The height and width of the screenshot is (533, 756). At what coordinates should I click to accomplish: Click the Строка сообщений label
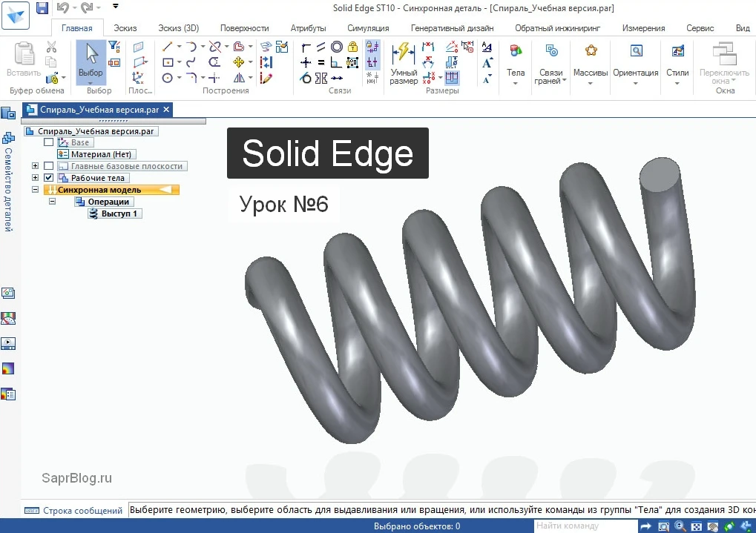point(82,511)
